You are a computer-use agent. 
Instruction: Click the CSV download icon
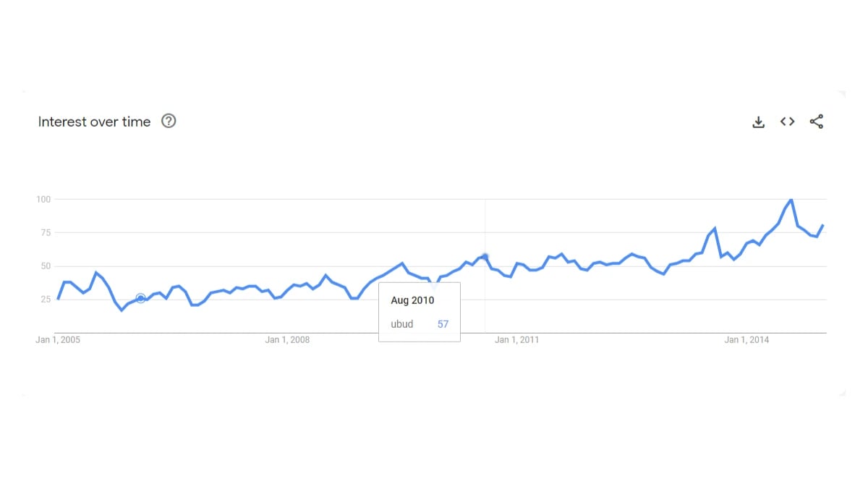(758, 122)
